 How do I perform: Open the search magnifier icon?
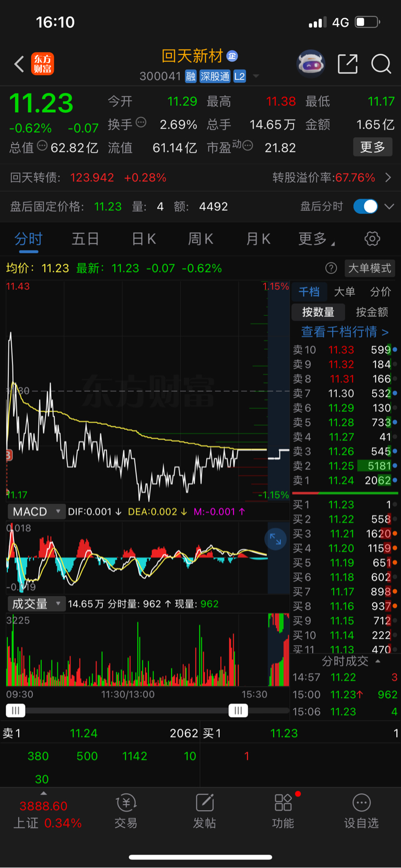click(x=381, y=64)
